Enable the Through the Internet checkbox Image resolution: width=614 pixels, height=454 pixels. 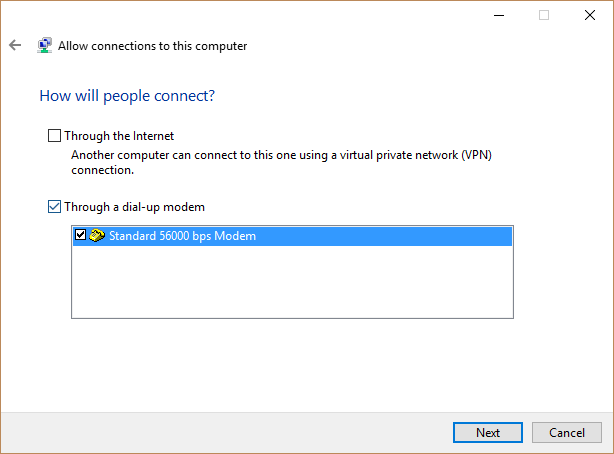pos(54,136)
